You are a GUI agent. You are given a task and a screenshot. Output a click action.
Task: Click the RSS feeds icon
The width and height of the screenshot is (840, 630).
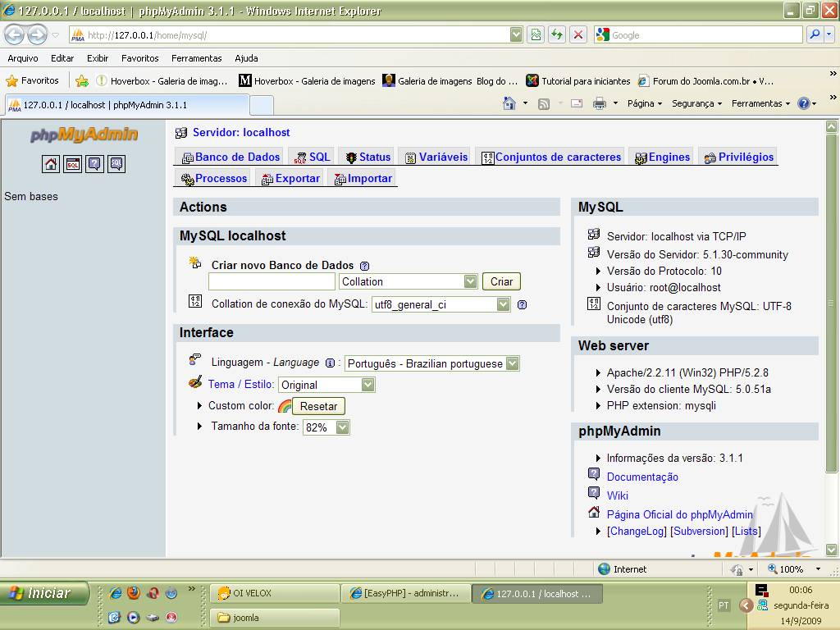[544, 104]
